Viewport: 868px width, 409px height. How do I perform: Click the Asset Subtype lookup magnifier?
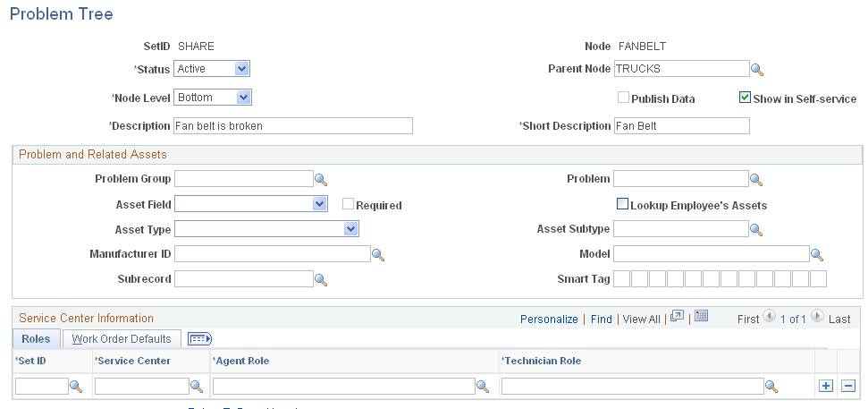tap(756, 230)
